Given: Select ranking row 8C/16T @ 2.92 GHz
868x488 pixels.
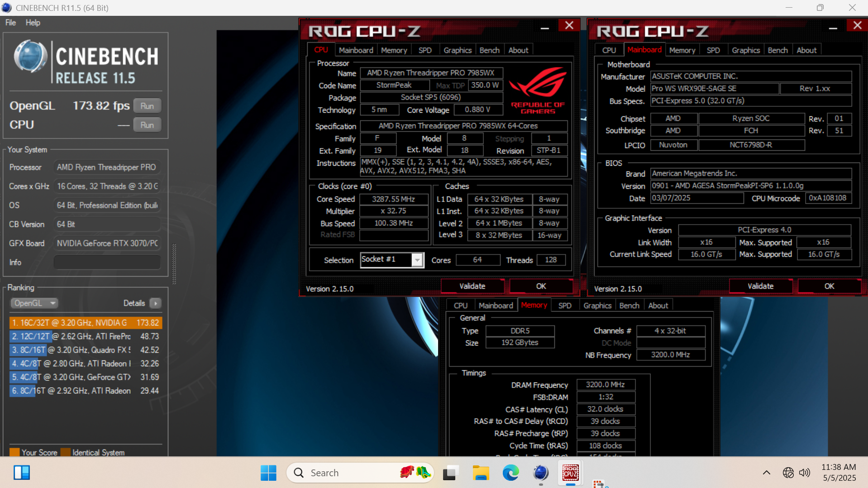Looking at the screenshot, I should coord(86,391).
